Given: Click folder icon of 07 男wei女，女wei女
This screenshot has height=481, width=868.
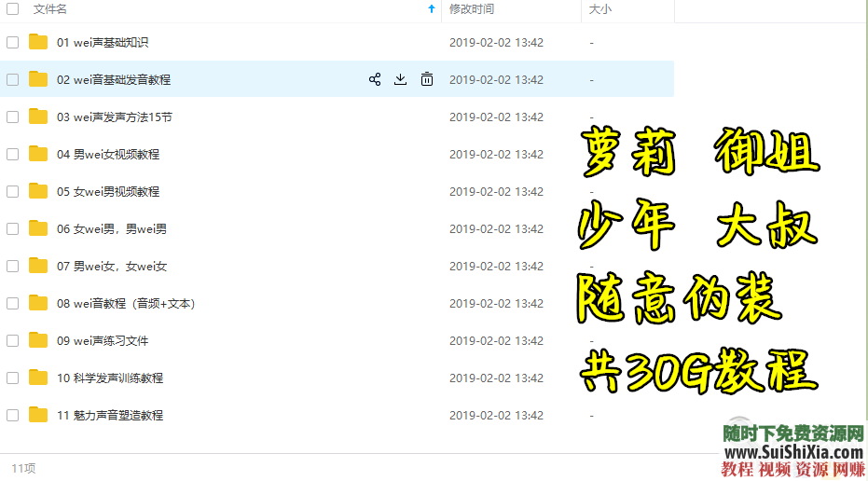Looking at the screenshot, I should tap(38, 266).
